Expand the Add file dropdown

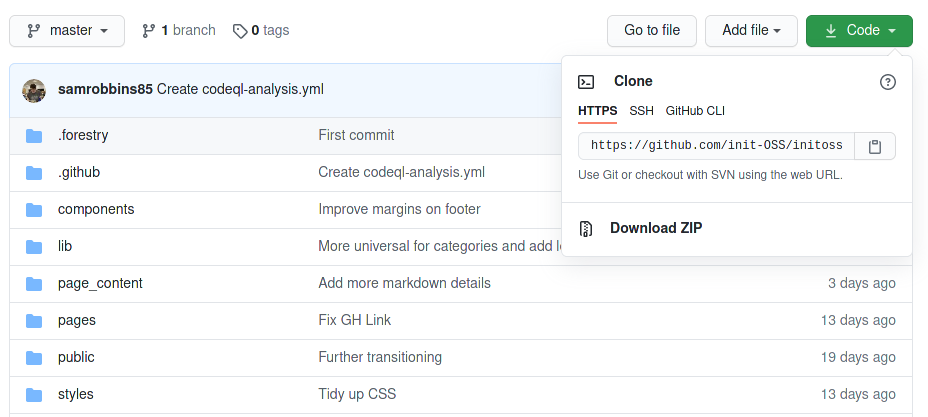click(752, 31)
